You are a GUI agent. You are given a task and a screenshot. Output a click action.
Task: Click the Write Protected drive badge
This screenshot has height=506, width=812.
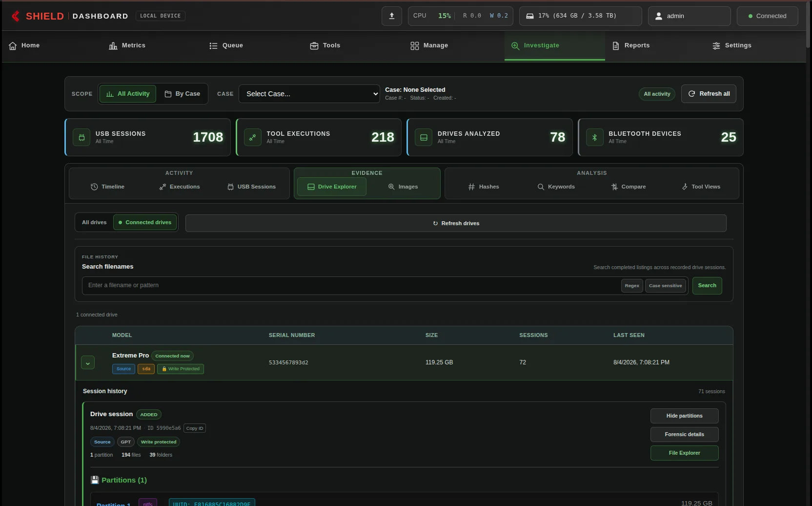pyautogui.click(x=181, y=369)
